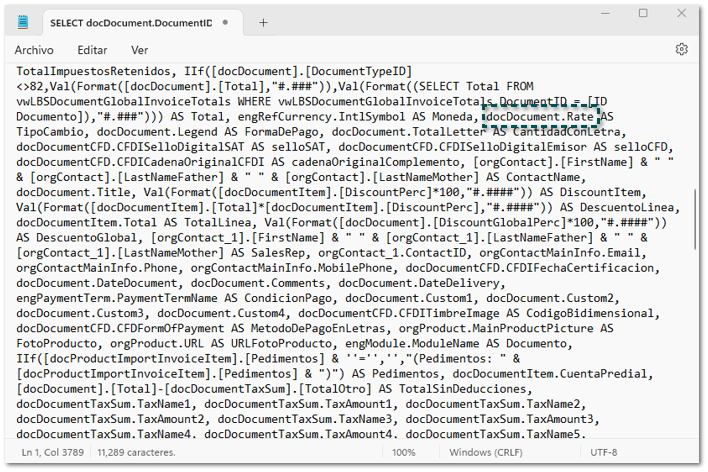Click the Notepad app icon

(x=23, y=22)
